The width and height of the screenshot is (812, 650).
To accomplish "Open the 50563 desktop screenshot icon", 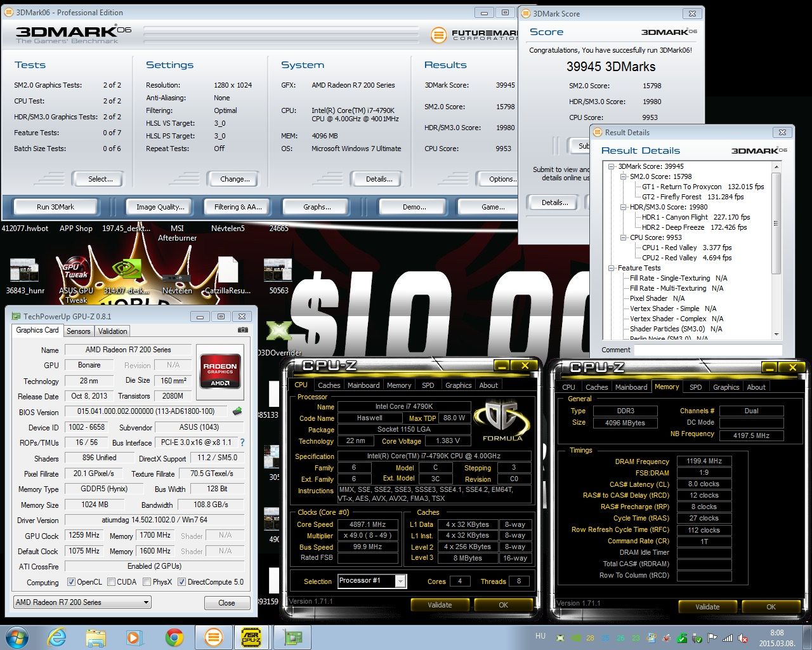I will pos(278,277).
